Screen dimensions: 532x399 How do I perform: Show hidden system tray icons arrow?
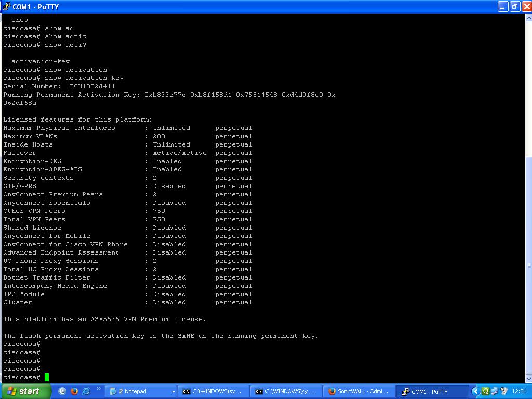click(476, 392)
